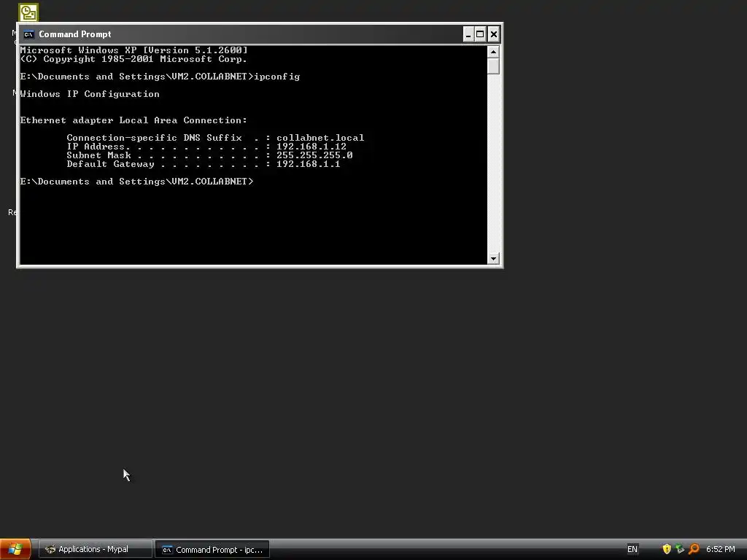Open the yellow security shield tray icon

pyautogui.click(x=667, y=549)
